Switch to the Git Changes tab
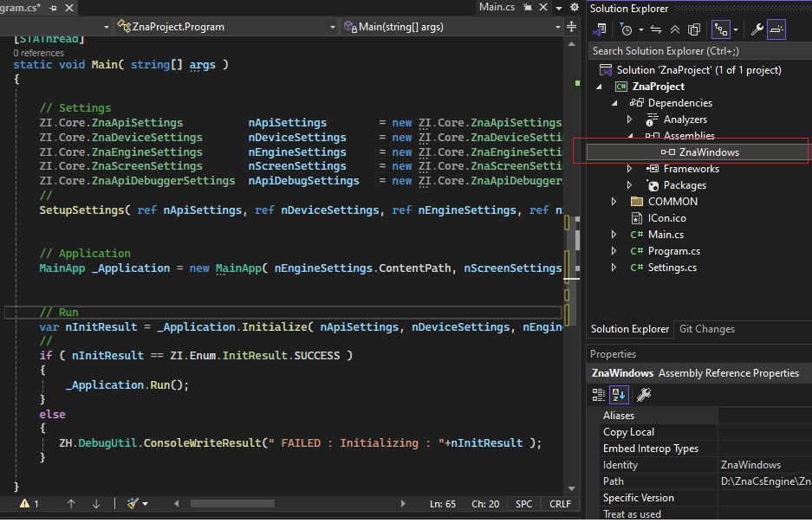Image resolution: width=812 pixels, height=523 pixels. [707, 329]
